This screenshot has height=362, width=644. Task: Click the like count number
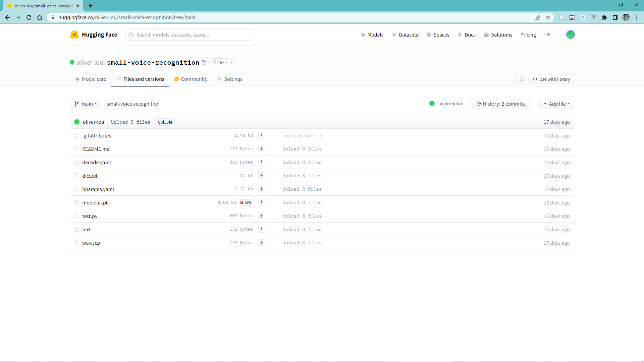232,62
